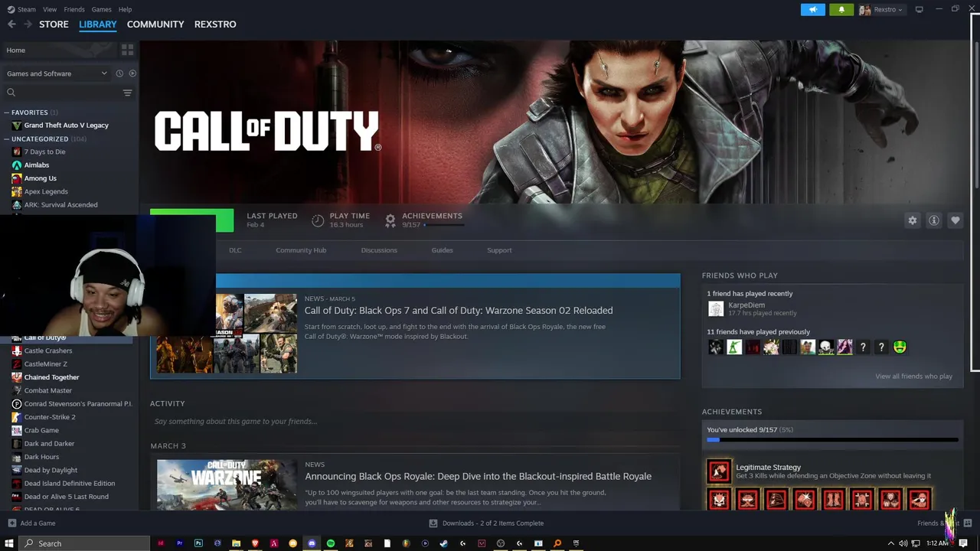Toggle library grid view icon beside Home
The height and width of the screenshot is (551, 980).
[x=127, y=50]
